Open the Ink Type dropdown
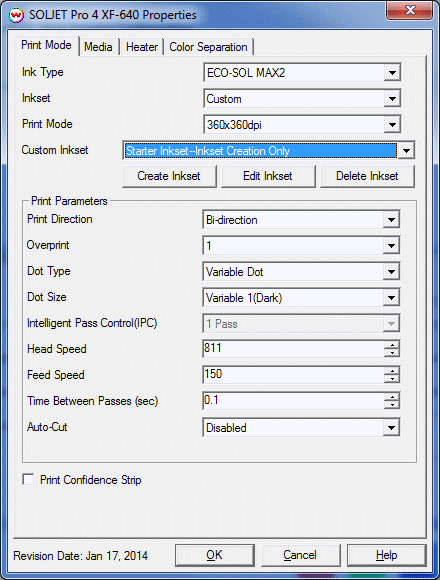The width and height of the screenshot is (440, 580). (x=392, y=72)
